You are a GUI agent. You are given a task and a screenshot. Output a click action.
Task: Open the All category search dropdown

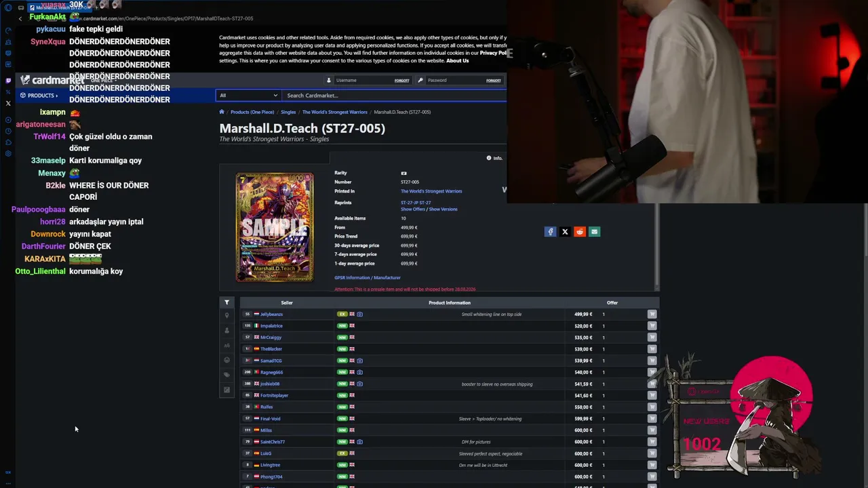click(248, 96)
